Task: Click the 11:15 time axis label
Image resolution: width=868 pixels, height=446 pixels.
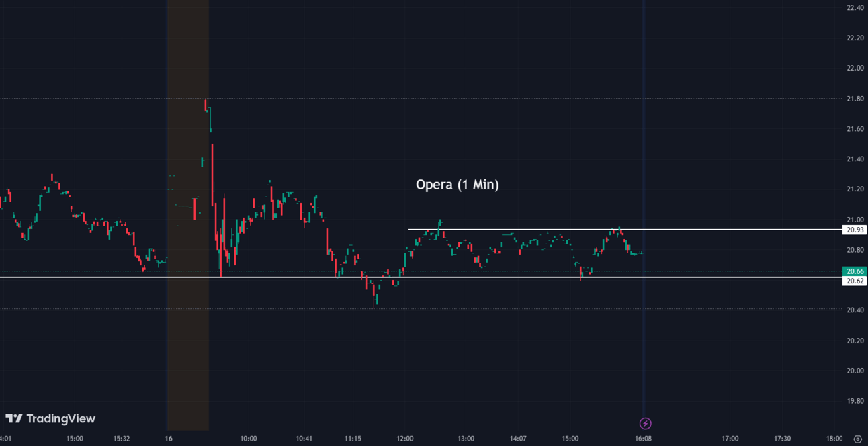Action: (x=353, y=439)
